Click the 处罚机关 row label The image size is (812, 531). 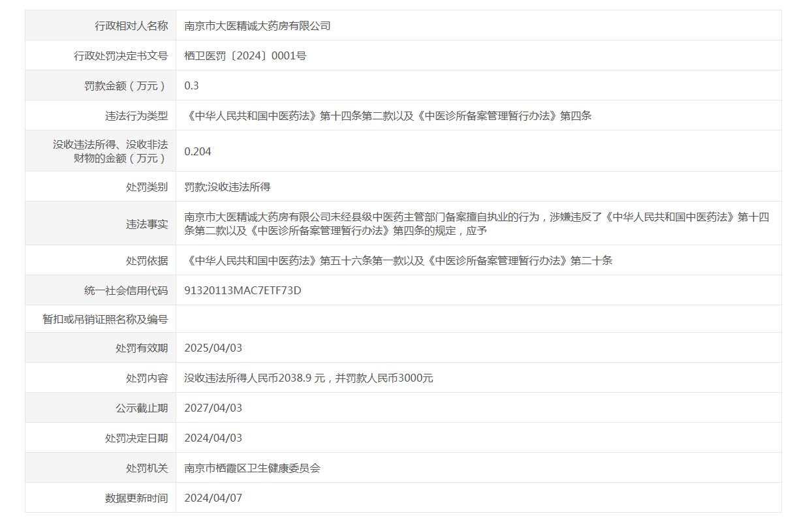(147, 468)
